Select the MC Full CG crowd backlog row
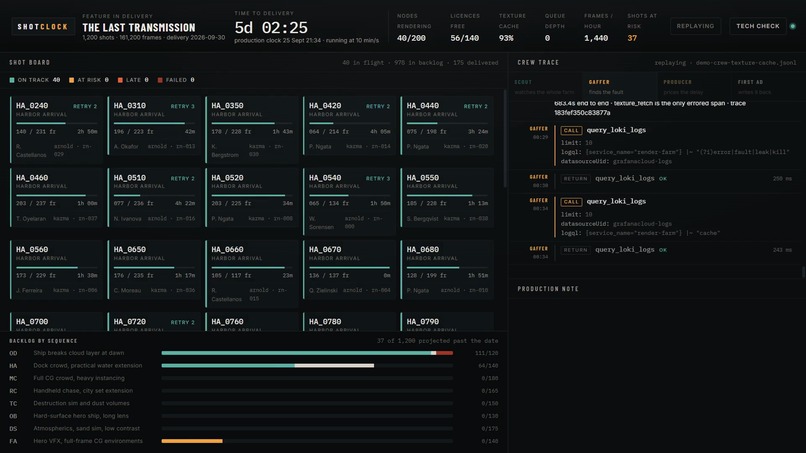The width and height of the screenshot is (806, 453). (x=253, y=378)
